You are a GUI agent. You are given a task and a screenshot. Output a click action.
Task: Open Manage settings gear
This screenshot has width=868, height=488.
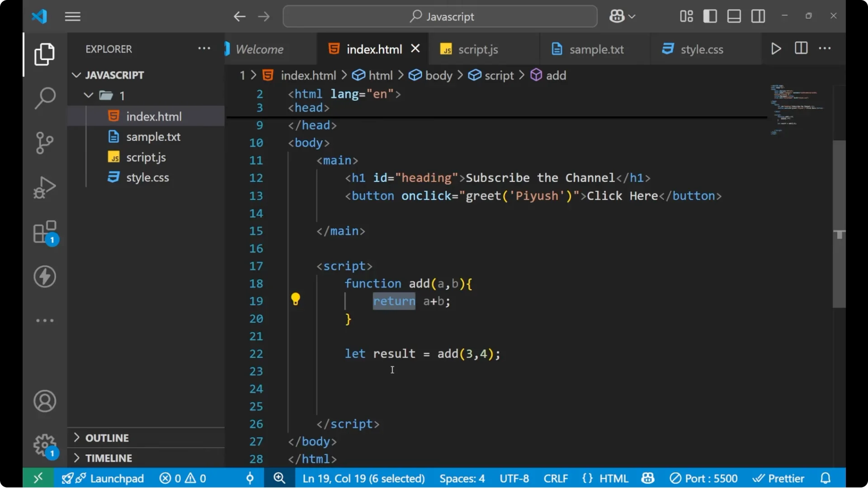click(x=44, y=445)
